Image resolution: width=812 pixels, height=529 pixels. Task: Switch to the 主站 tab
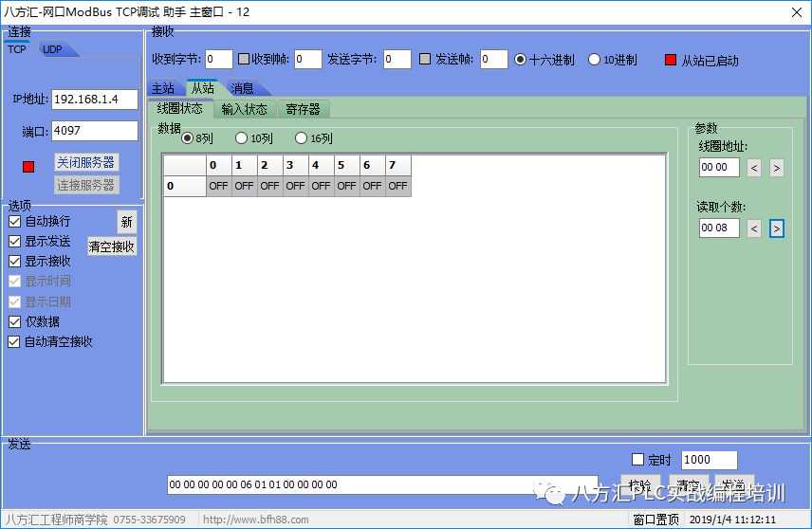[163, 88]
